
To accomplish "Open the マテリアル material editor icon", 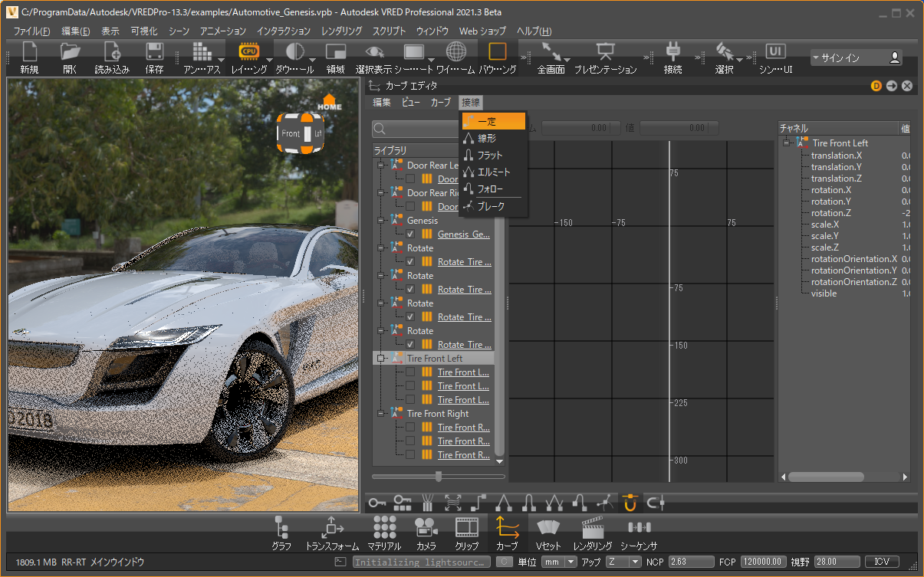I will pyautogui.click(x=384, y=527).
